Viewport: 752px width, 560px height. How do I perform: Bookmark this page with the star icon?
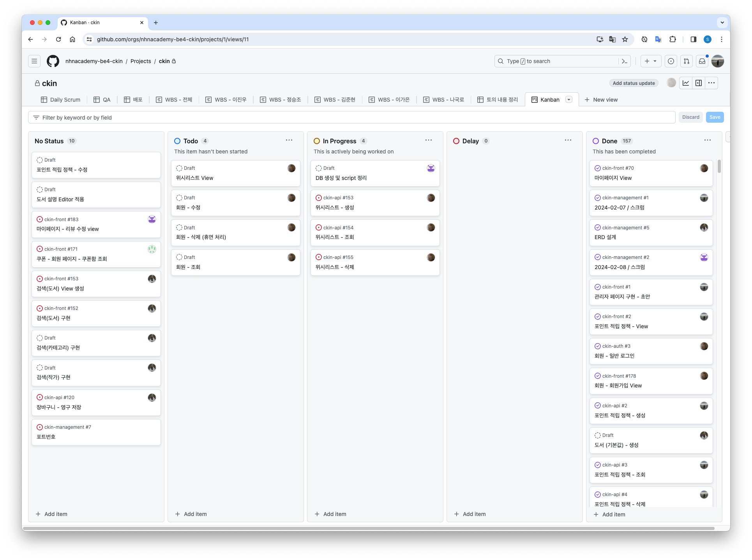(x=625, y=39)
